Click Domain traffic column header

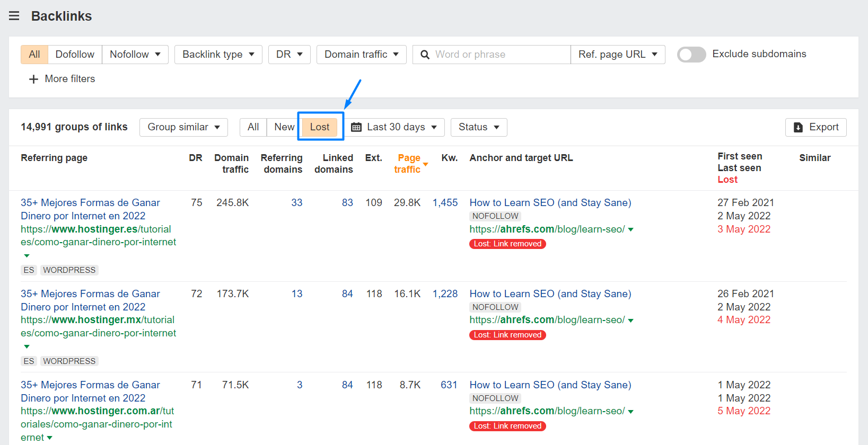click(x=231, y=164)
